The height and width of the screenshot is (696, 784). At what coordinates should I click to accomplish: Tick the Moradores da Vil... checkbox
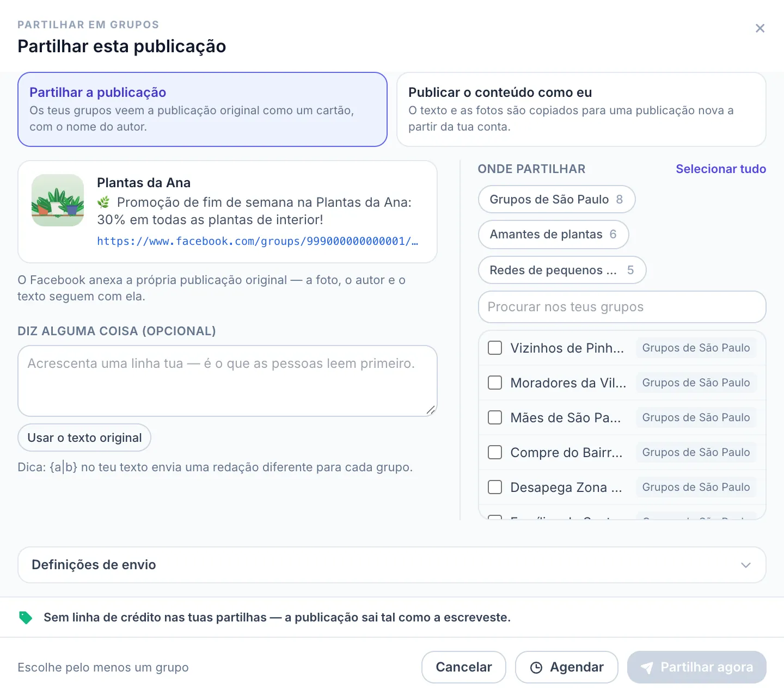[x=495, y=383]
